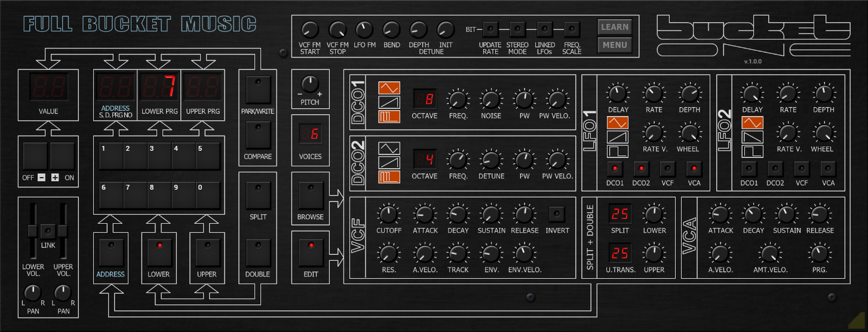The image size is (868, 332).
Task: Open the Browse button
Action: 311,195
